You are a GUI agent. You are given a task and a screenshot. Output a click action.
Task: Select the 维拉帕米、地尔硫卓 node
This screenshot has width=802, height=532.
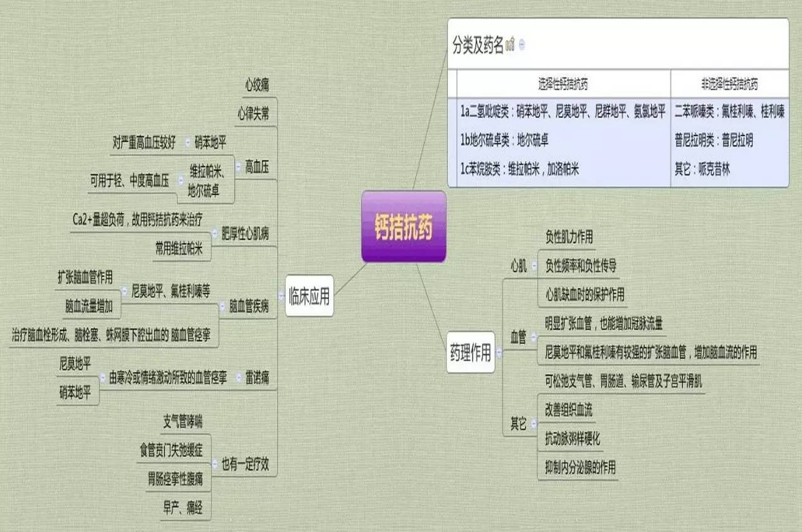pos(206,181)
